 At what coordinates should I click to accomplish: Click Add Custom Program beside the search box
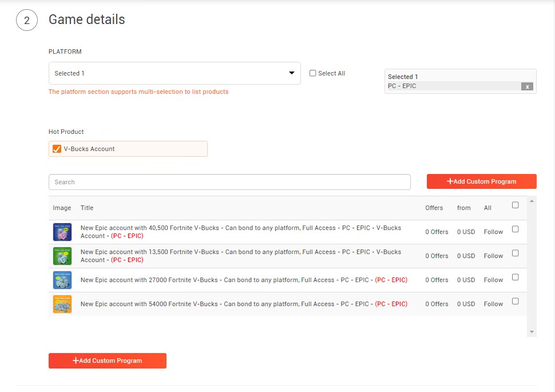point(481,181)
